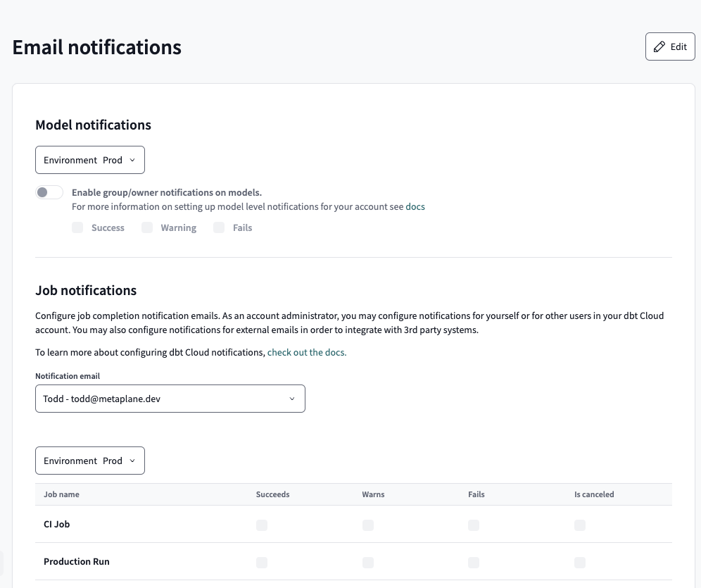Image resolution: width=701 pixels, height=588 pixels.
Task: Check CI Job Fails checkbox
Action: [x=474, y=525]
